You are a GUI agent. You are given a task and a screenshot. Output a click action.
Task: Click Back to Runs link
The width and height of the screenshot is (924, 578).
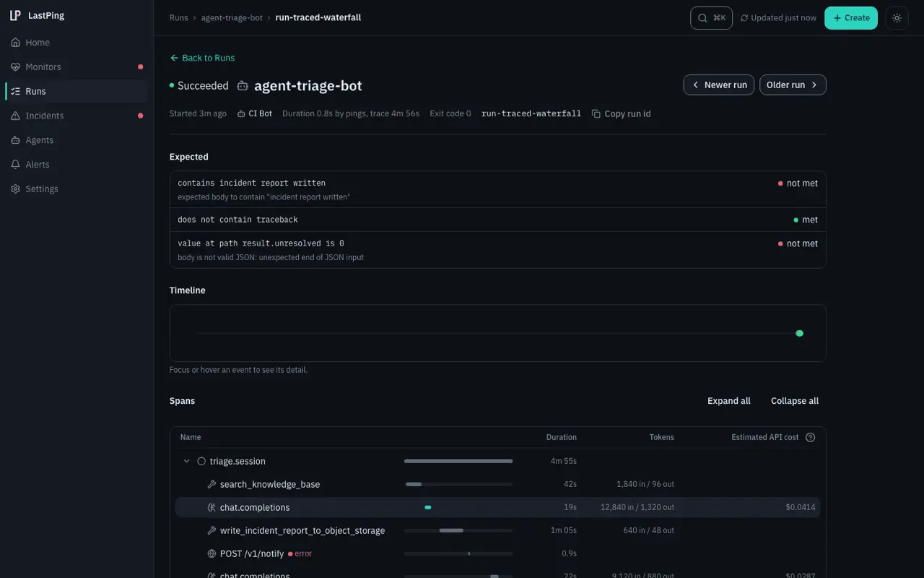(202, 58)
